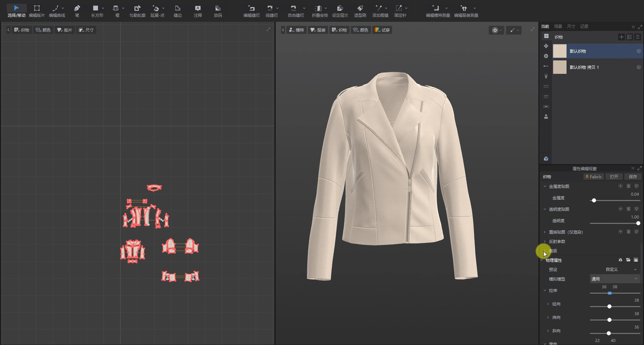Switch to the 场景 tab
Screen dimensions: 644x345
tap(558, 26)
